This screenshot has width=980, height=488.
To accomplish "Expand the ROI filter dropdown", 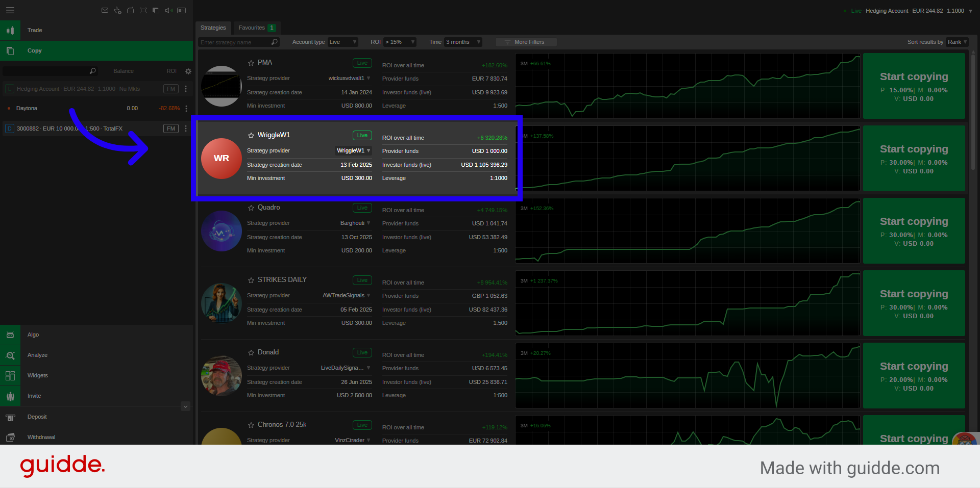I will (x=400, y=42).
